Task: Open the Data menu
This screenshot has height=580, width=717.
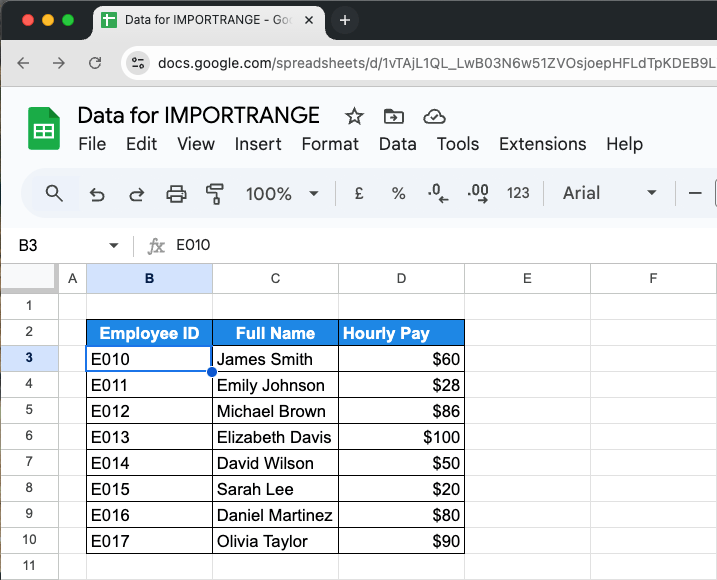Action: tap(397, 144)
